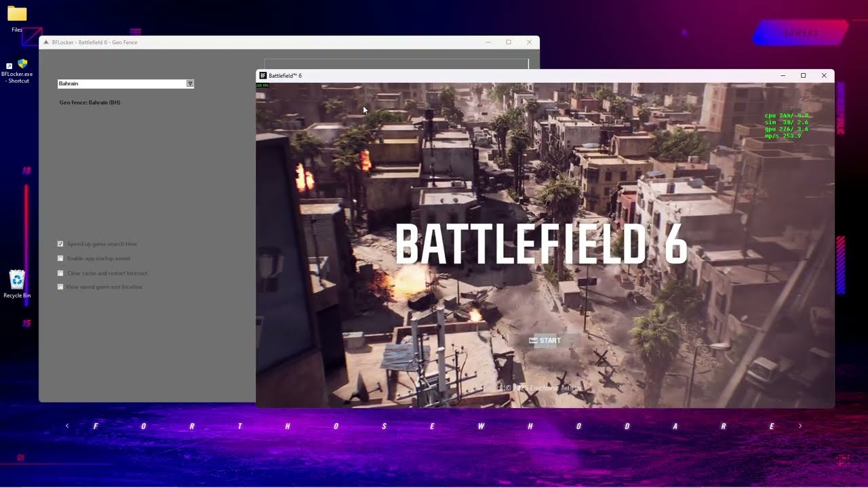
Task: Tick Clear cache and restart internet
Action: [60, 273]
